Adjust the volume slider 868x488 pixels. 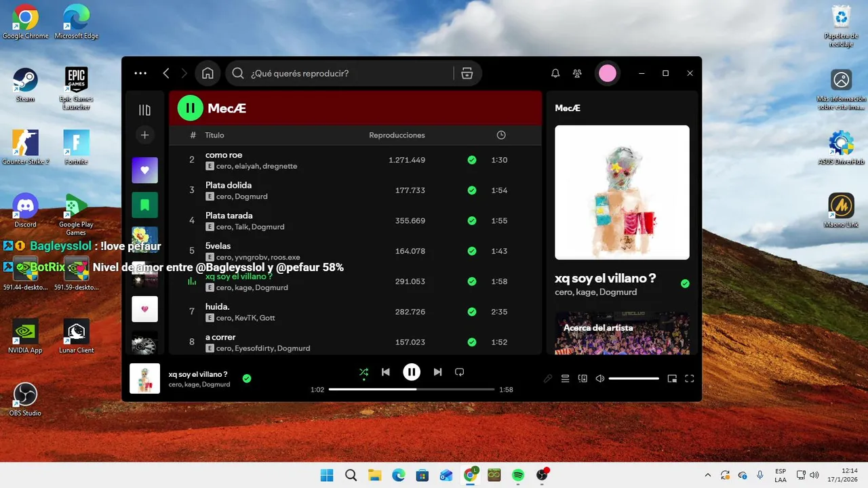pyautogui.click(x=634, y=379)
